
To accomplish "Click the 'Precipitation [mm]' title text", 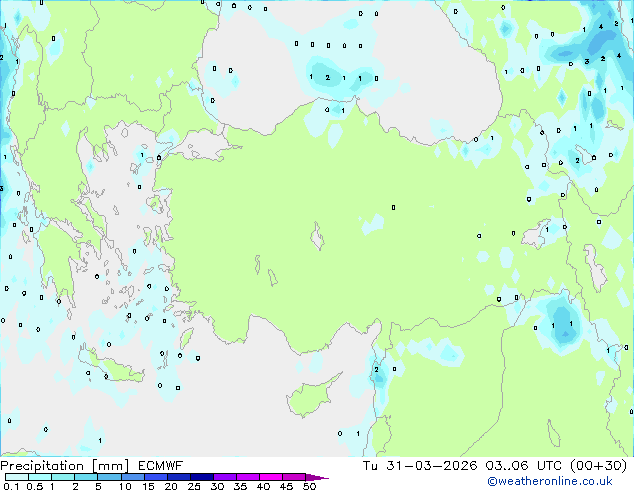I will [64, 466].
